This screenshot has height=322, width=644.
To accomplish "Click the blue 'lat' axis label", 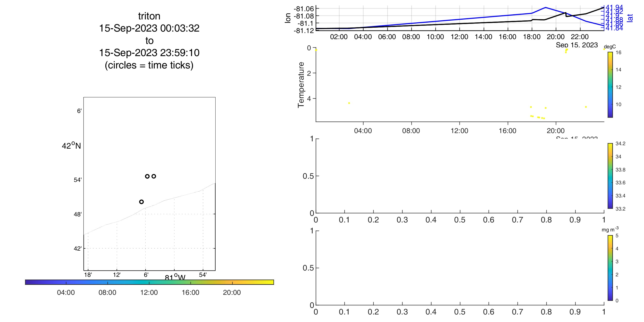I will pyautogui.click(x=630, y=18).
